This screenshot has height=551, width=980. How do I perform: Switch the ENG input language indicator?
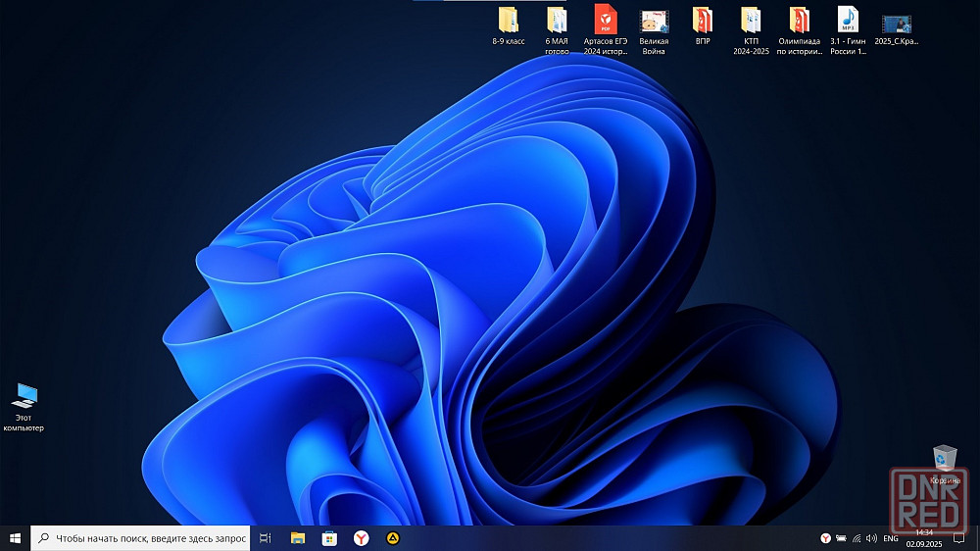pos(891,538)
